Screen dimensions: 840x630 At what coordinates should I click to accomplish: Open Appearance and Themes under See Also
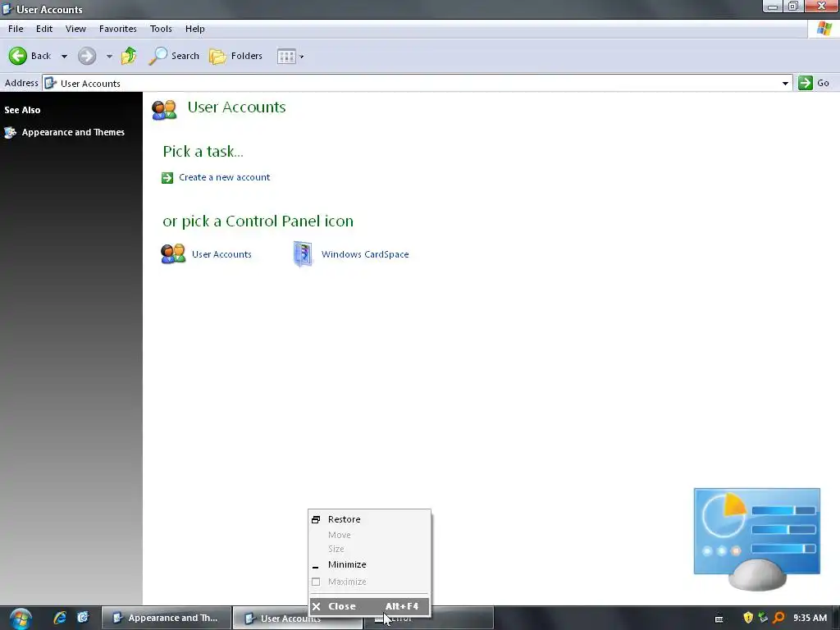[x=73, y=132]
